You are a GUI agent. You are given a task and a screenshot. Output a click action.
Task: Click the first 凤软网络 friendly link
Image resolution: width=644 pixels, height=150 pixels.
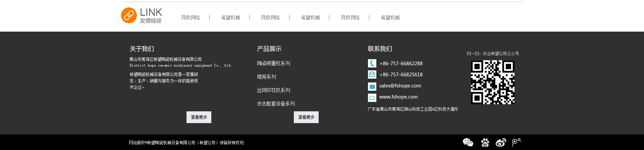(x=191, y=17)
